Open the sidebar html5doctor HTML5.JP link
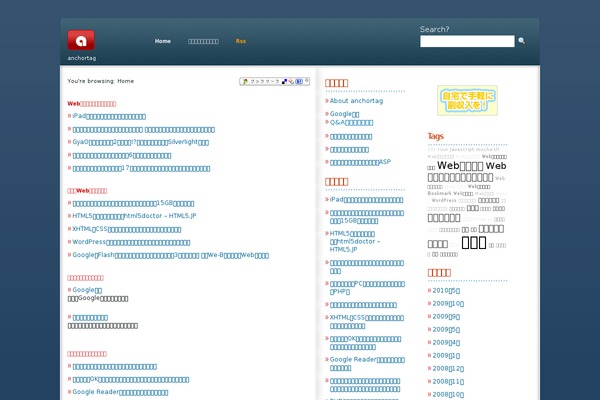This screenshot has height=400, width=600. [355, 241]
